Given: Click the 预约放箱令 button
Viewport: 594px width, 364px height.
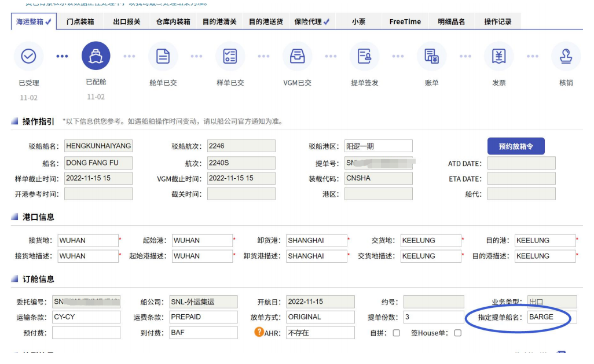Looking at the screenshot, I should pyautogui.click(x=516, y=146).
